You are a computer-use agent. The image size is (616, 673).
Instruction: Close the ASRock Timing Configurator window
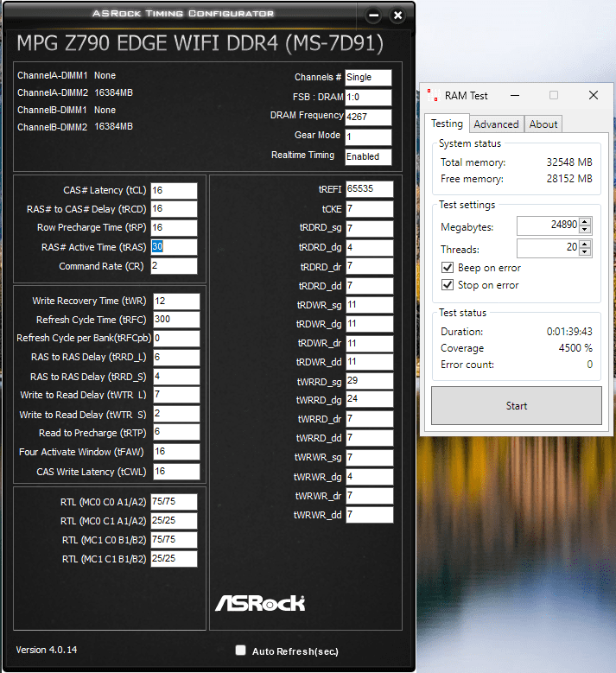pos(398,16)
